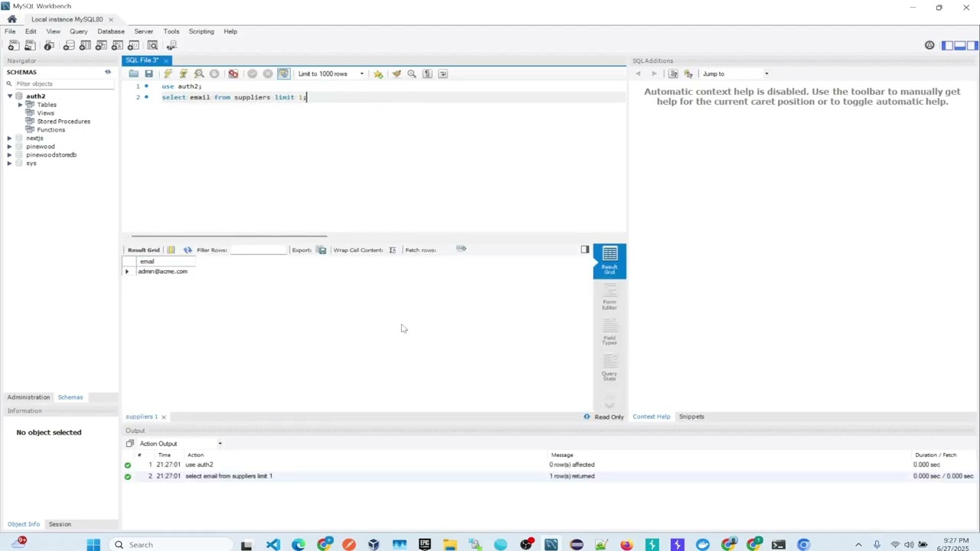Screen dimensions: 980x551
Task: Toggle the stop-on-error script execution icon
Action: (233, 73)
